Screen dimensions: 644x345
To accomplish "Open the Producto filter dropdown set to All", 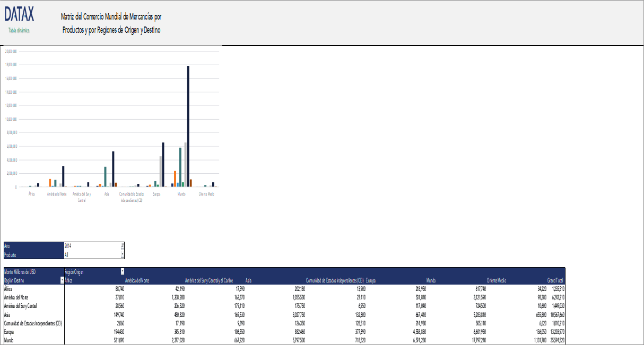I will click(x=122, y=254).
